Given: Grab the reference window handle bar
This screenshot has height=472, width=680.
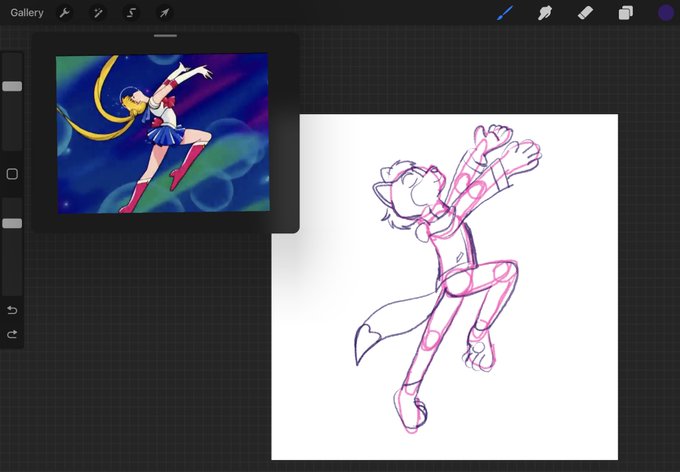Looking at the screenshot, I should tap(165, 36).
